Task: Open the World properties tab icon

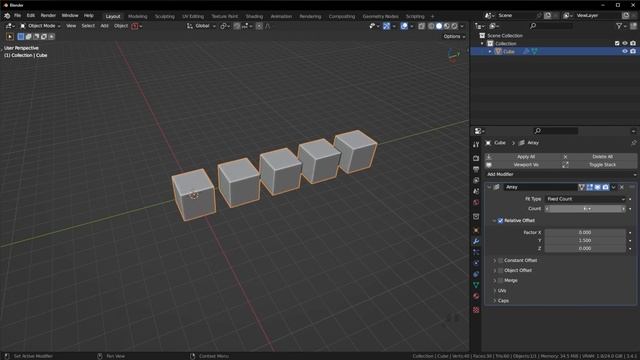Action: coord(476,202)
